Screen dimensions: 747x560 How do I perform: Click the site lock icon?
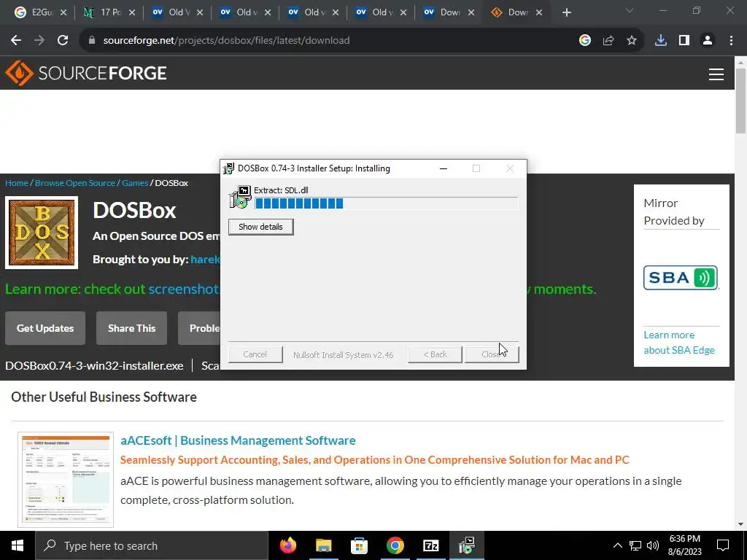click(92, 41)
